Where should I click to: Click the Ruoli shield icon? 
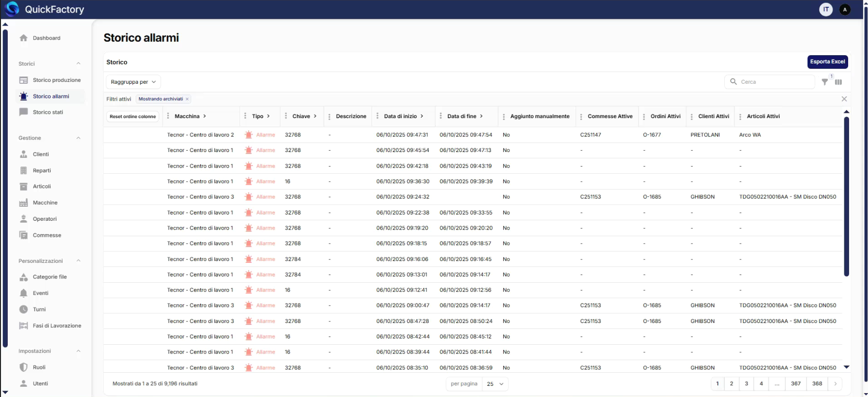point(24,367)
